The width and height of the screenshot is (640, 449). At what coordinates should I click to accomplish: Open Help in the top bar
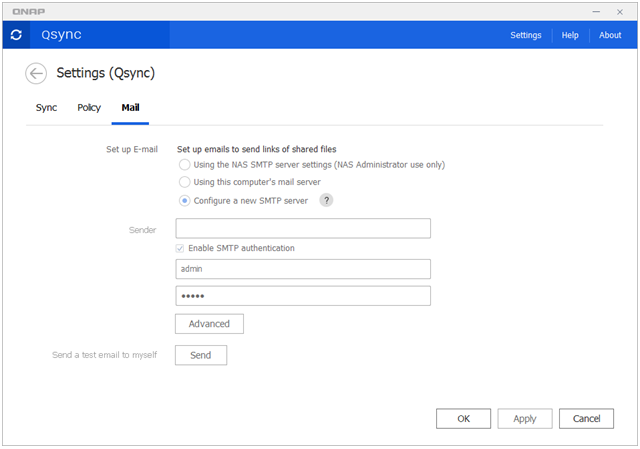pyautogui.click(x=570, y=35)
